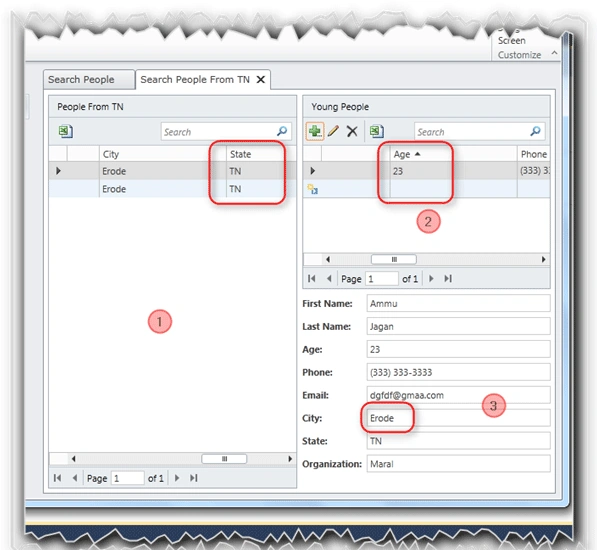The image size is (597, 550).
Task: Click the Phone column header
Action: coord(533,154)
